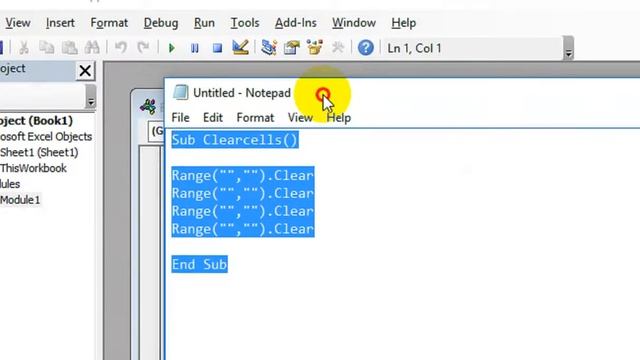Image resolution: width=640 pixels, height=360 pixels.
Task: Open the VBA editor's Format menu
Action: pos(109,23)
